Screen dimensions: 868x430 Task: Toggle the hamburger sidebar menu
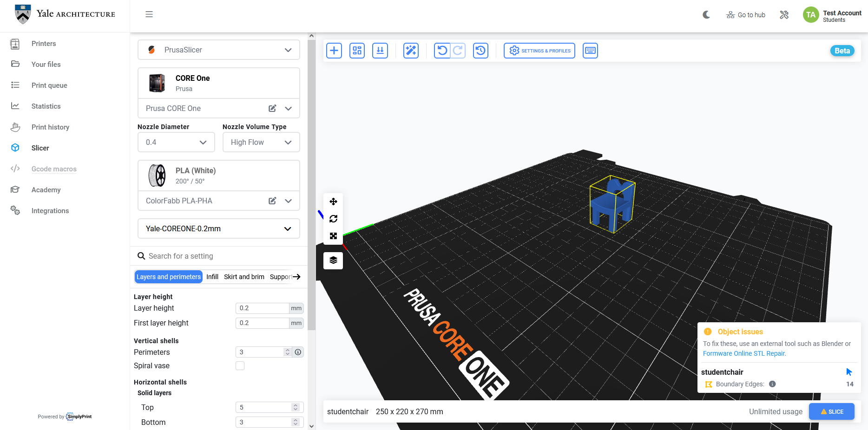click(x=149, y=14)
